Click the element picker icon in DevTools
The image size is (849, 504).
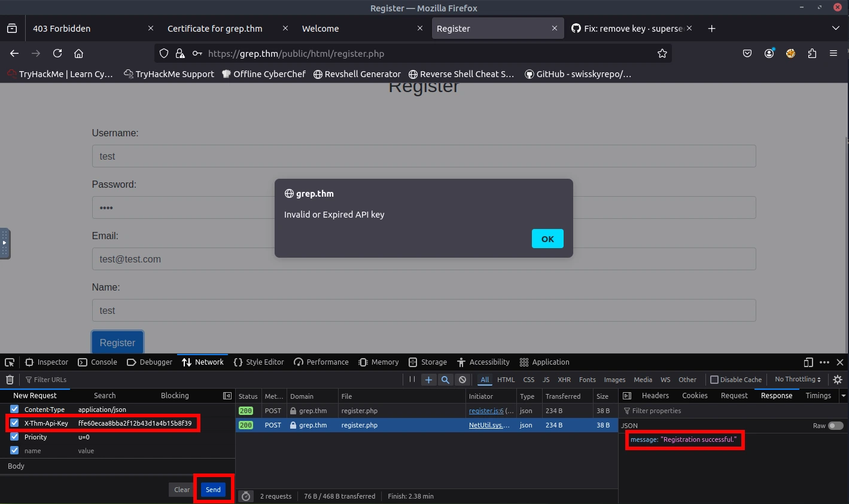point(10,362)
